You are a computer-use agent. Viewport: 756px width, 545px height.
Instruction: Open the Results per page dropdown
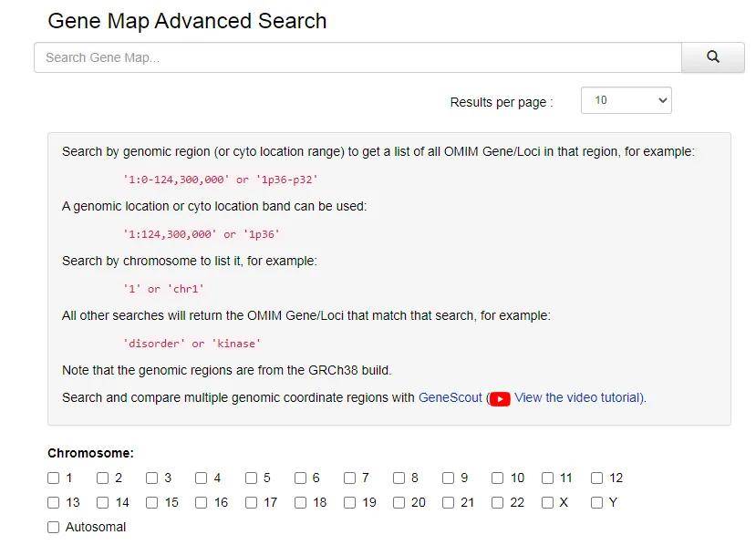tap(626, 100)
